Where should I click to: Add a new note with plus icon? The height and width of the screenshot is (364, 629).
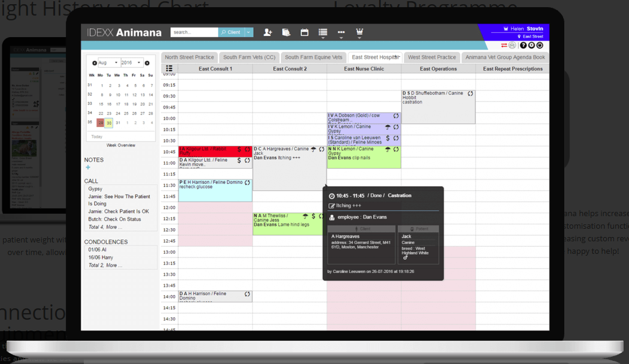coord(88,167)
